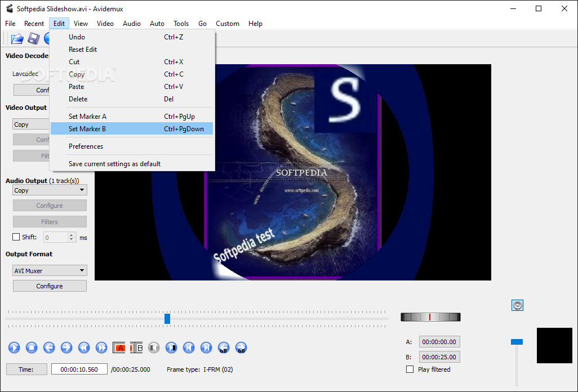The image size is (578, 392).
Task: Click the jog shuttle wheel control
Action: [x=430, y=317]
